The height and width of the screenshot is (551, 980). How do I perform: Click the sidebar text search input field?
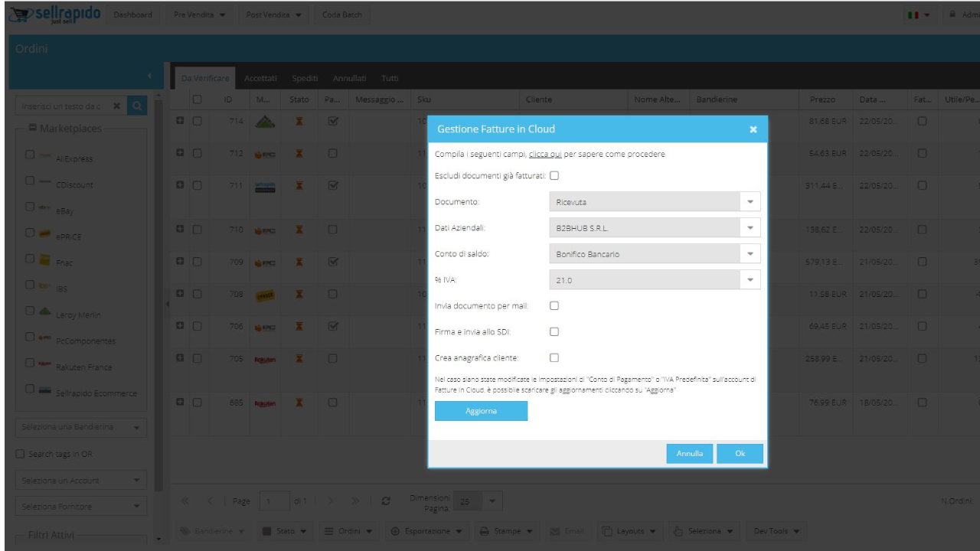pos(64,105)
